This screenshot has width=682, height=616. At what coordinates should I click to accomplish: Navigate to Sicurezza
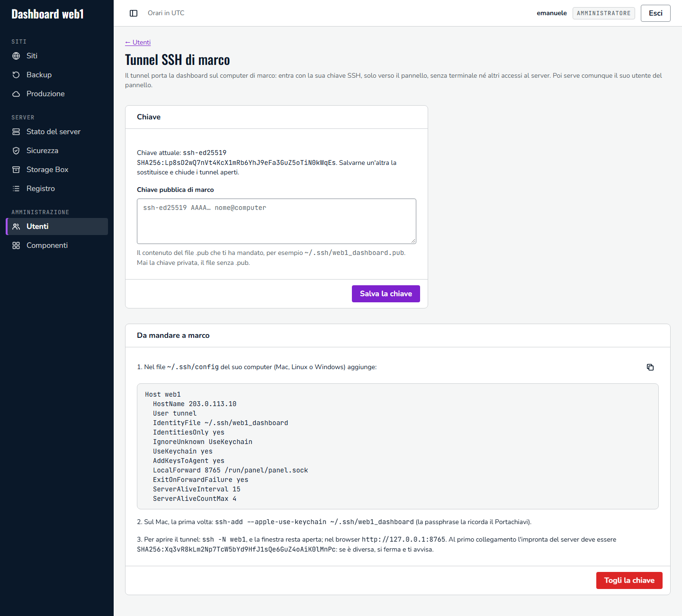[57, 151]
